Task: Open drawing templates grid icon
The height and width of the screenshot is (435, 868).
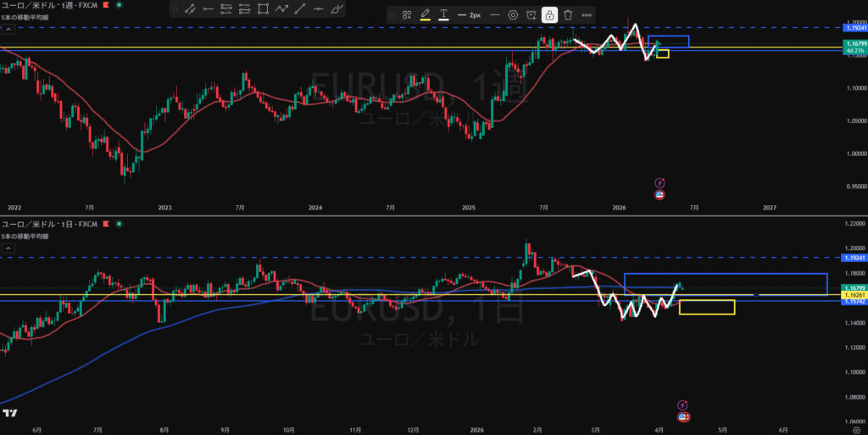Action: click(407, 15)
